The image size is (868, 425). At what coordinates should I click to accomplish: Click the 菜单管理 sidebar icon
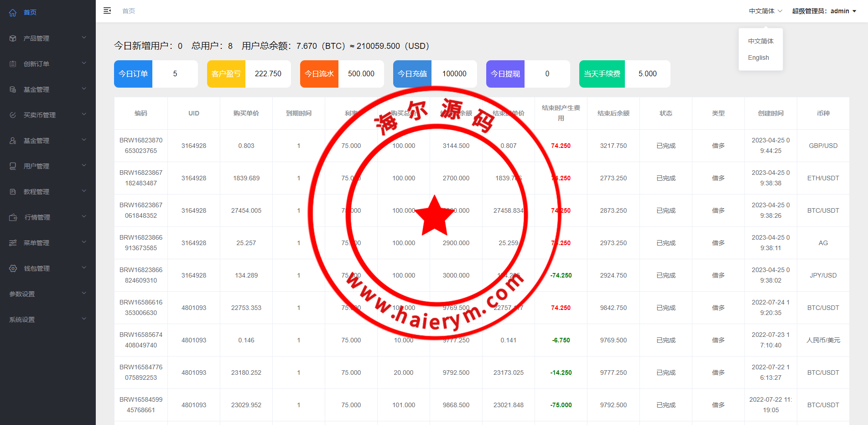[13, 243]
